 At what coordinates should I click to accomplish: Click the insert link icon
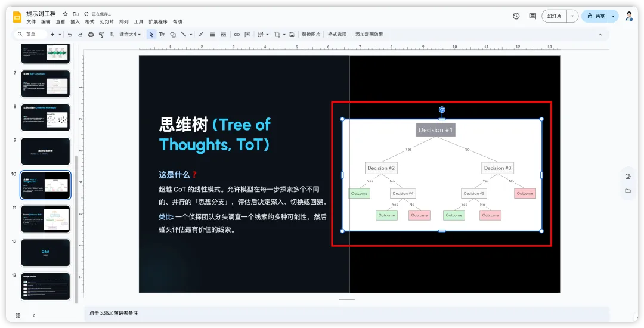[x=237, y=35]
